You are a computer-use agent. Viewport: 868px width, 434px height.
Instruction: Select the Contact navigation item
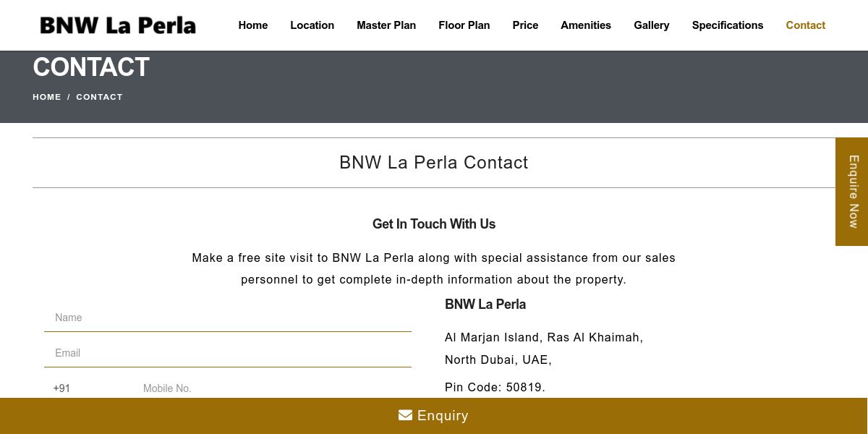click(805, 25)
